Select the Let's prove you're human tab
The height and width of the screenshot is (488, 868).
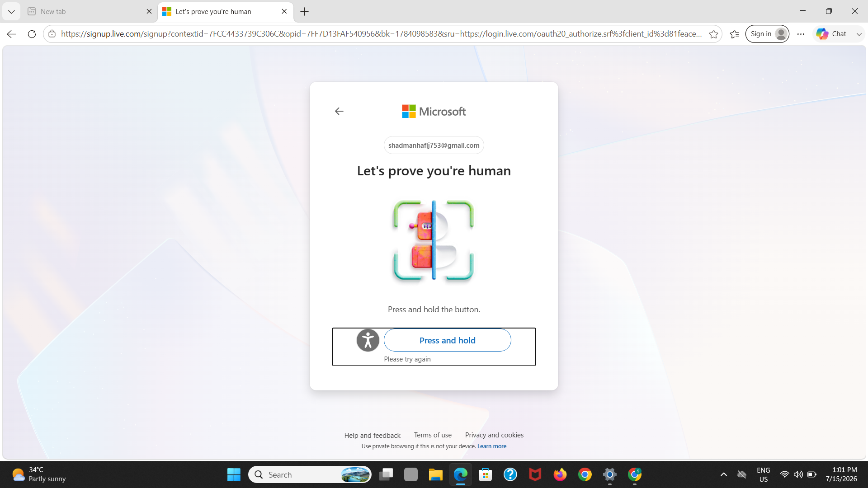coord(225,12)
